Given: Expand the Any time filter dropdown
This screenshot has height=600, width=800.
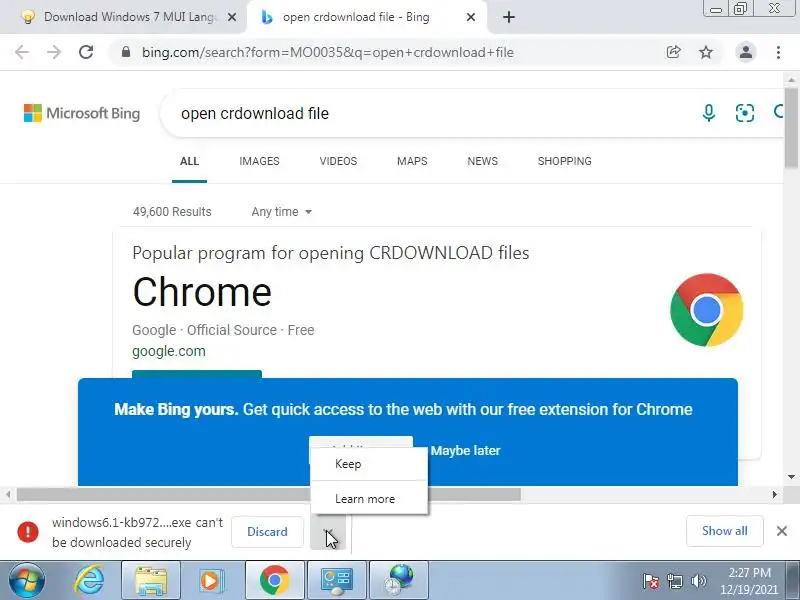Looking at the screenshot, I should pos(282,212).
